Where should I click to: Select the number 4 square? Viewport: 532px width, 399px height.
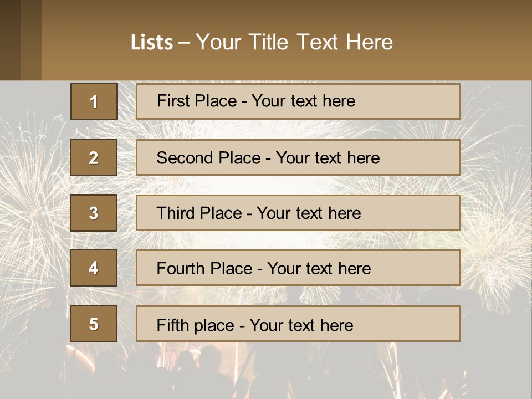[94, 268]
